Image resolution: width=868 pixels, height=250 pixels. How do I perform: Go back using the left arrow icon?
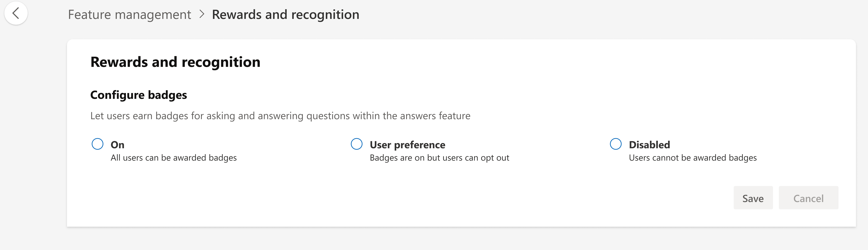(15, 13)
